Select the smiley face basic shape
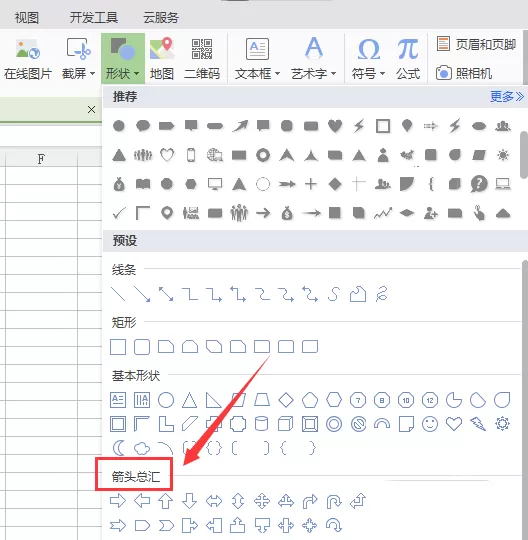 click(430, 424)
